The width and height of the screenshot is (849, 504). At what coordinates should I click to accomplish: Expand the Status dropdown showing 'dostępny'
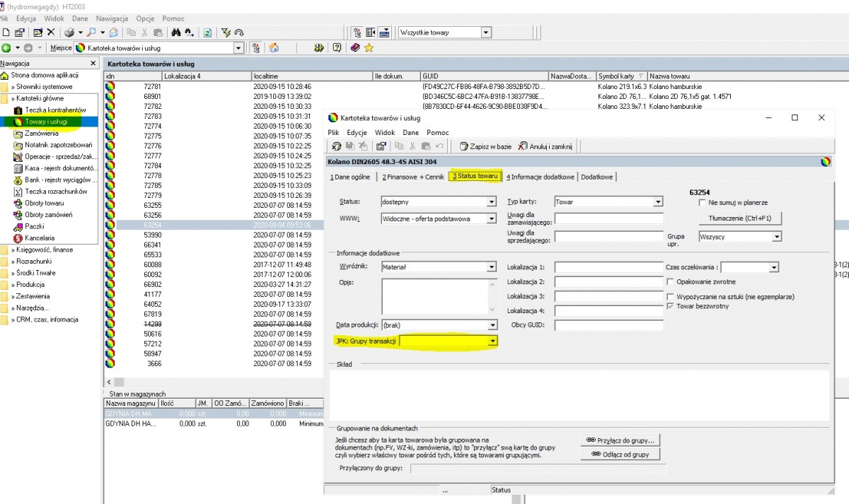point(492,202)
